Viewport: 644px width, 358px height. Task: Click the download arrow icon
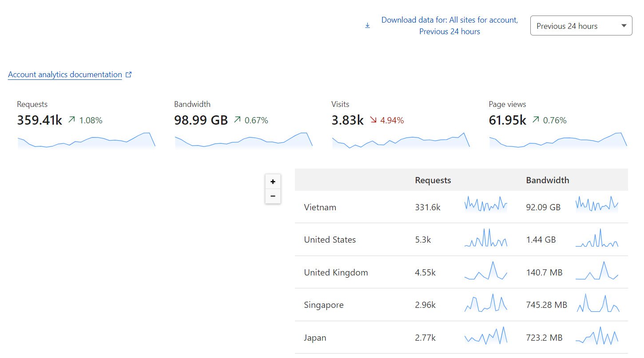[367, 26]
